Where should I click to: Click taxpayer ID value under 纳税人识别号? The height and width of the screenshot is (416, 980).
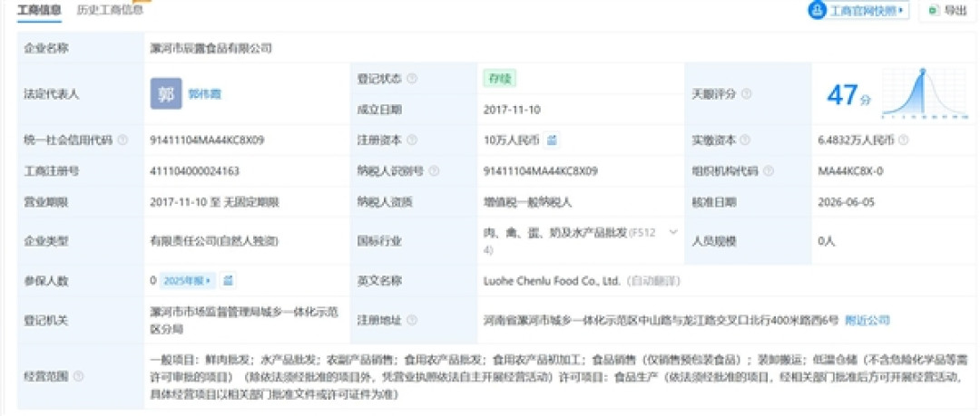(x=541, y=171)
